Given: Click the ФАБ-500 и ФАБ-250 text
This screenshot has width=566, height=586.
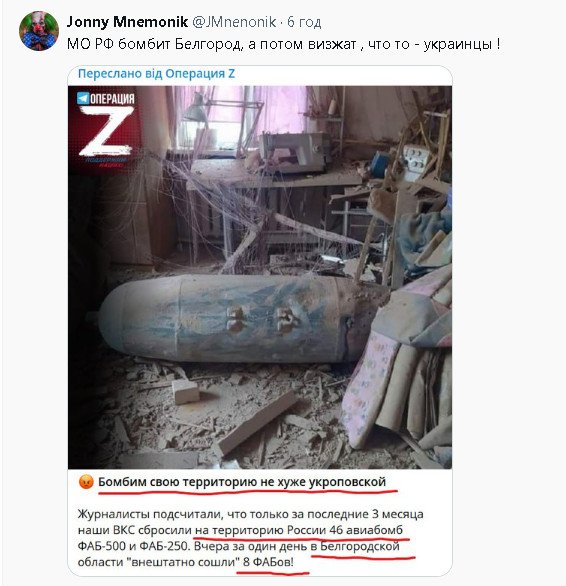Looking at the screenshot, I should pos(132,546).
